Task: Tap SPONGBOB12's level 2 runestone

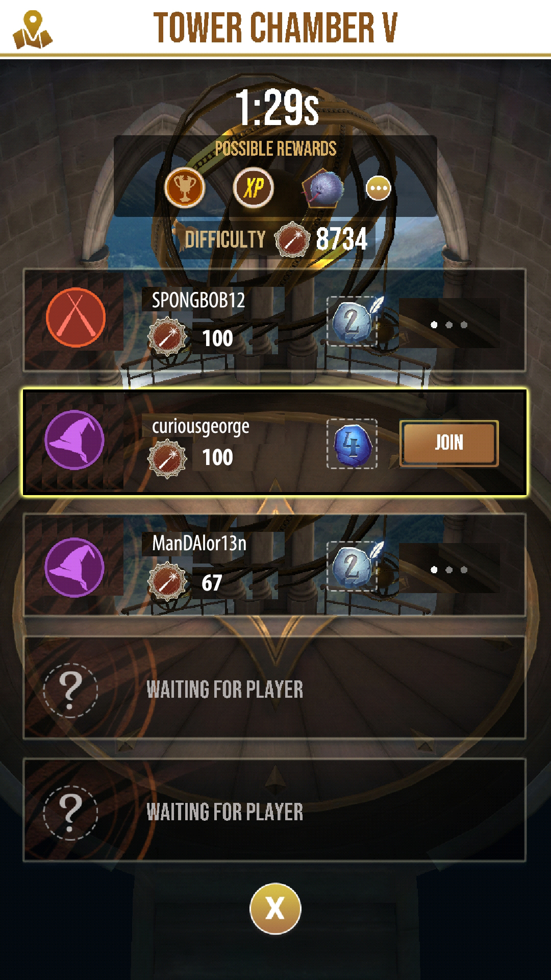Action: point(353,322)
